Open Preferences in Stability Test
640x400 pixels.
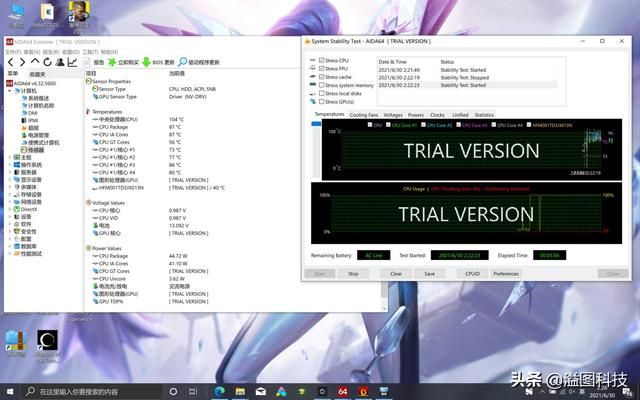pyautogui.click(x=506, y=274)
